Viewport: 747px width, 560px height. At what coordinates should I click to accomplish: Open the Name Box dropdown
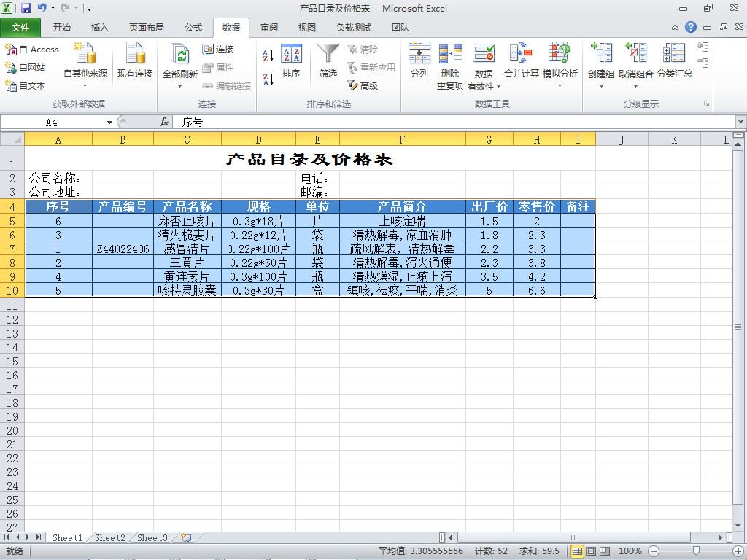pos(109,122)
